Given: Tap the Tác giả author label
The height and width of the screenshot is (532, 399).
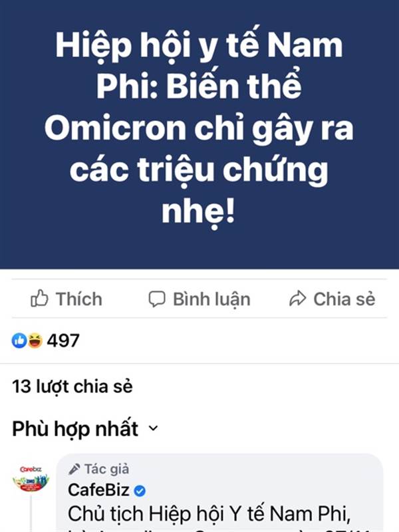Looking at the screenshot, I should pyautogui.click(x=106, y=469).
